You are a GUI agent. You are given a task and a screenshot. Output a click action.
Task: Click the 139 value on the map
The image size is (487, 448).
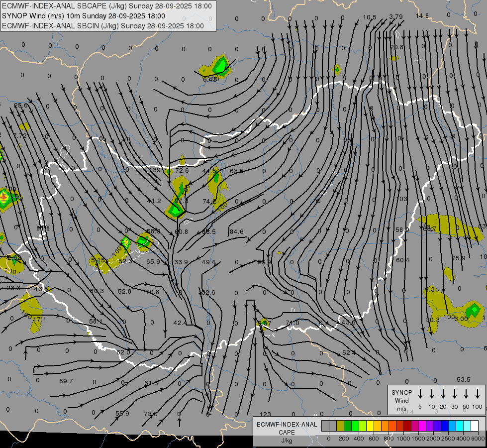pos(155,170)
